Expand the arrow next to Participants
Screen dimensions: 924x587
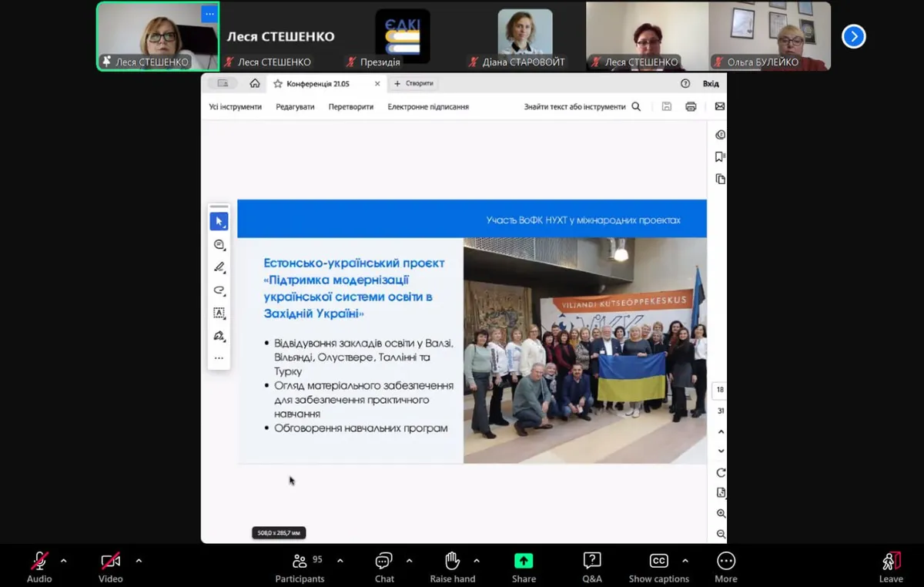pyautogui.click(x=340, y=561)
